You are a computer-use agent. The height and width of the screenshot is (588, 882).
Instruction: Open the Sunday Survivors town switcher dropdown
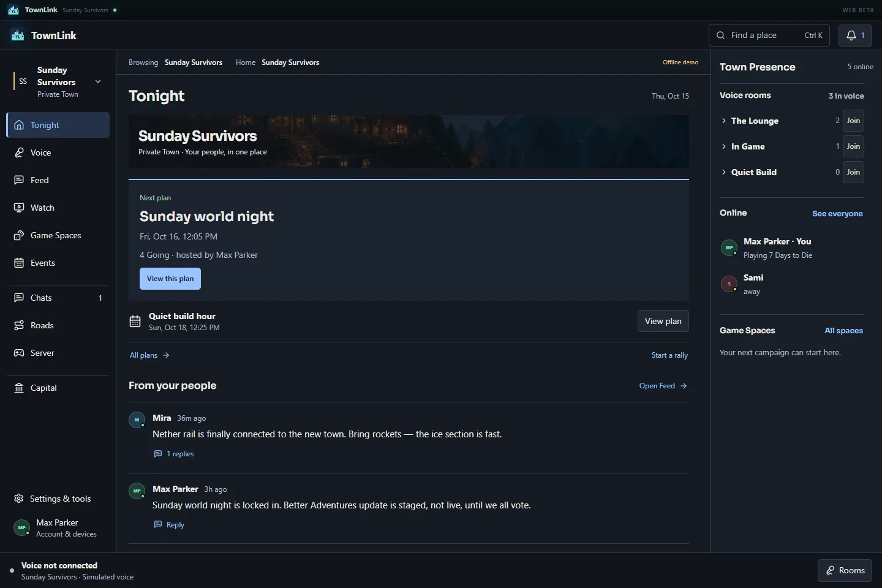click(58, 81)
